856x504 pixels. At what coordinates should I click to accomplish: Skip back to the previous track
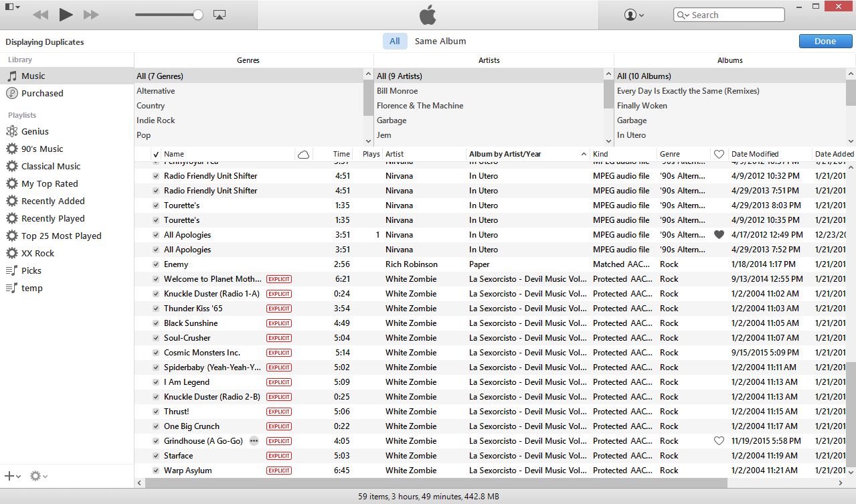pos(40,15)
